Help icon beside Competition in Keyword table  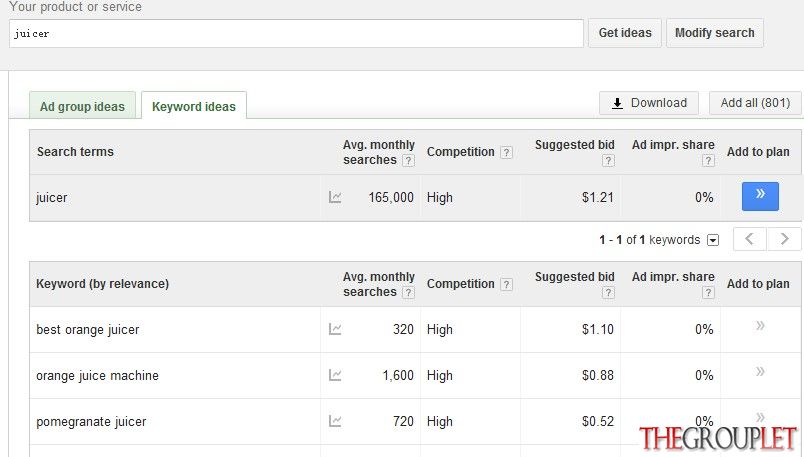tap(506, 284)
